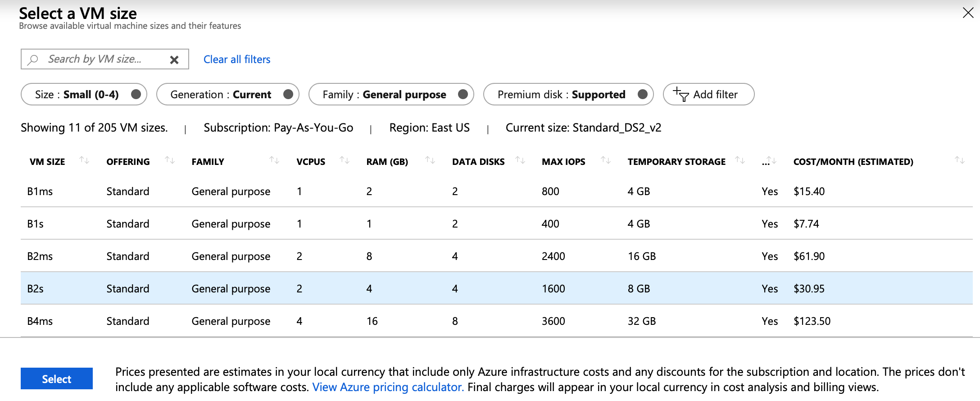Open View Azure pricing calculator link
This screenshot has width=980, height=401.
[x=388, y=387]
